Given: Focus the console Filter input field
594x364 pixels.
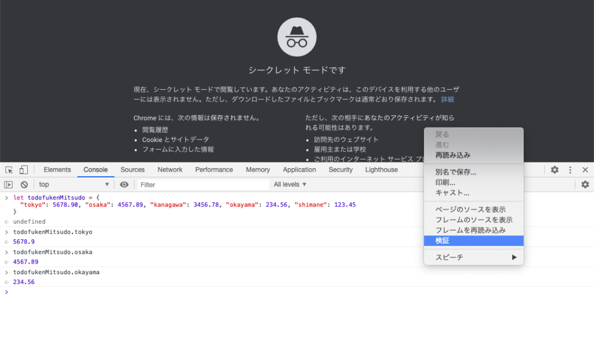Looking at the screenshot, I should click(203, 184).
